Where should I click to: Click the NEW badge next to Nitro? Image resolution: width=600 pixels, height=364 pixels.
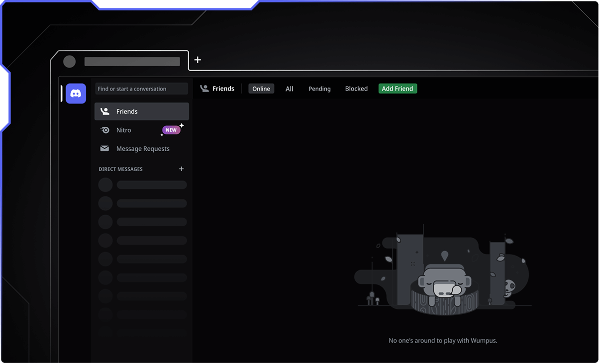click(171, 130)
